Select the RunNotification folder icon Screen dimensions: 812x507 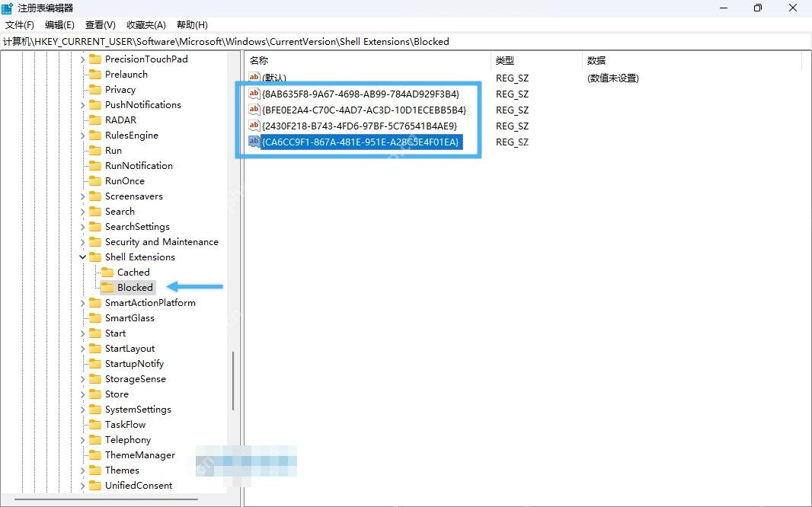pos(94,165)
